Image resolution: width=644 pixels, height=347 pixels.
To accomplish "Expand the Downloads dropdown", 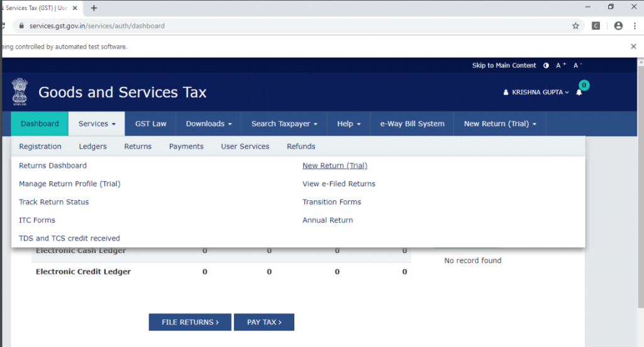I will (x=209, y=124).
